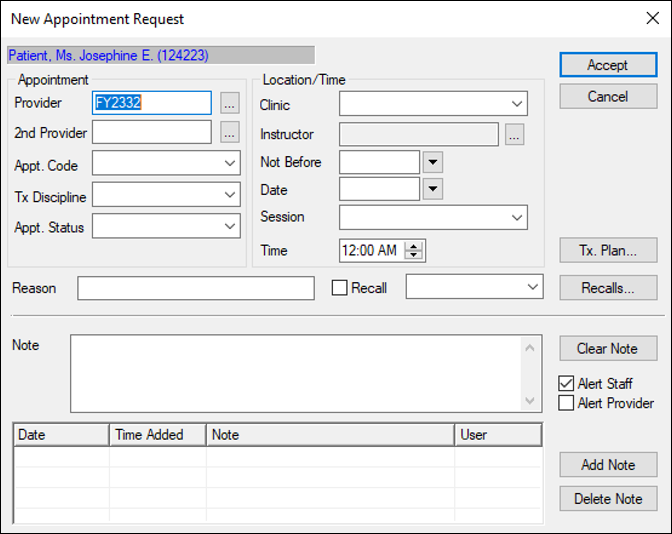Open the Date calendar picker arrow

click(432, 189)
